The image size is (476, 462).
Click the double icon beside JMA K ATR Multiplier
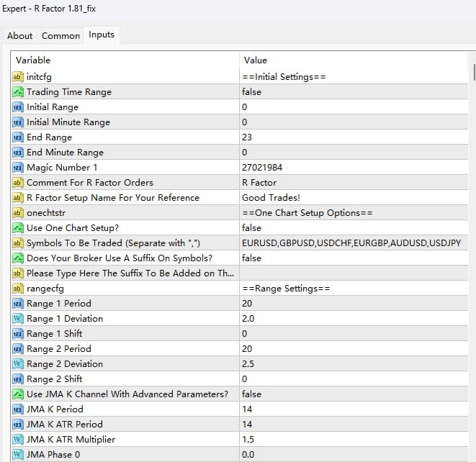tap(17, 440)
